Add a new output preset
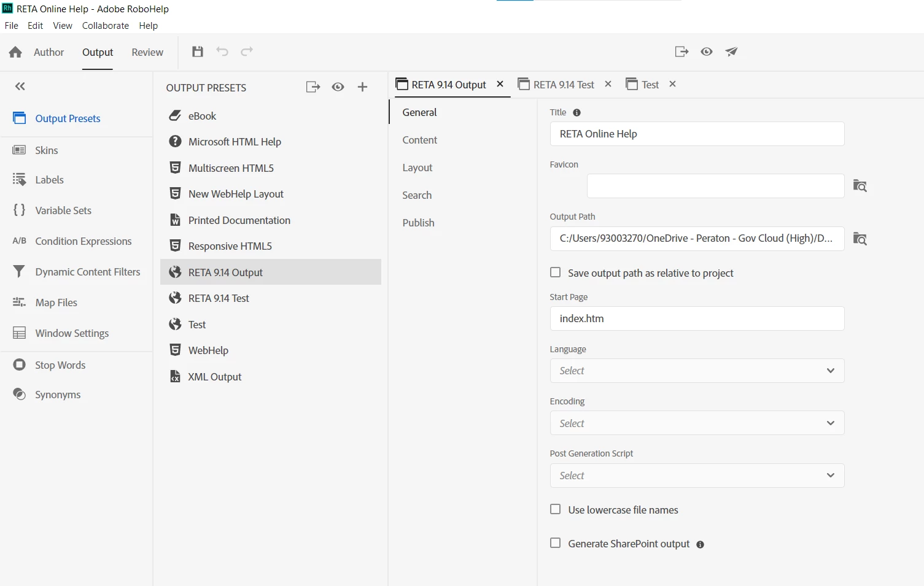Viewport: 924px width, 586px height. pos(362,87)
